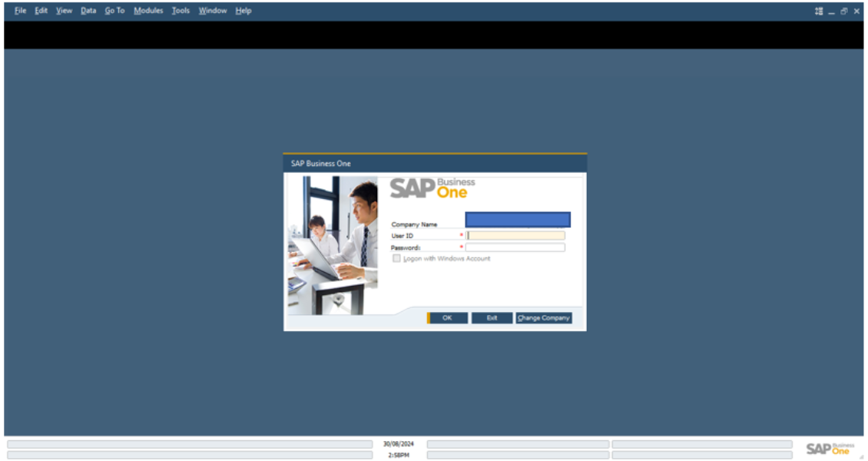The image size is (868, 461).
Task: Open the File menu
Action: click(x=21, y=11)
